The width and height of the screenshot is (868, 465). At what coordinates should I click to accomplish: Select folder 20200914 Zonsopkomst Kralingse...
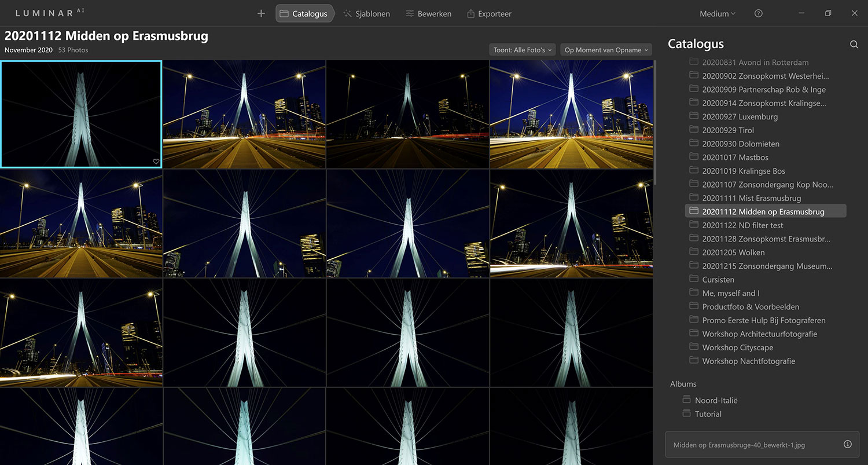(x=764, y=103)
